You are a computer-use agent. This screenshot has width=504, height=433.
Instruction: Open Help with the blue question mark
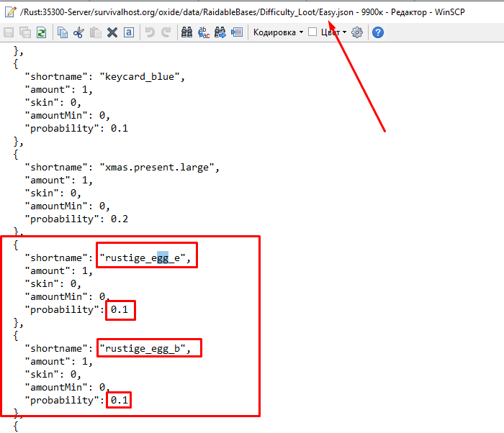coord(377,32)
